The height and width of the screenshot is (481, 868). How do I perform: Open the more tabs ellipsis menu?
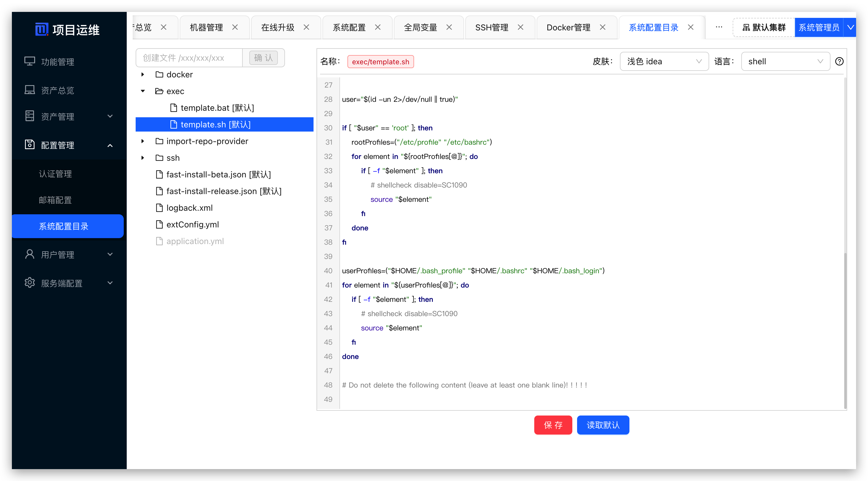(x=719, y=27)
